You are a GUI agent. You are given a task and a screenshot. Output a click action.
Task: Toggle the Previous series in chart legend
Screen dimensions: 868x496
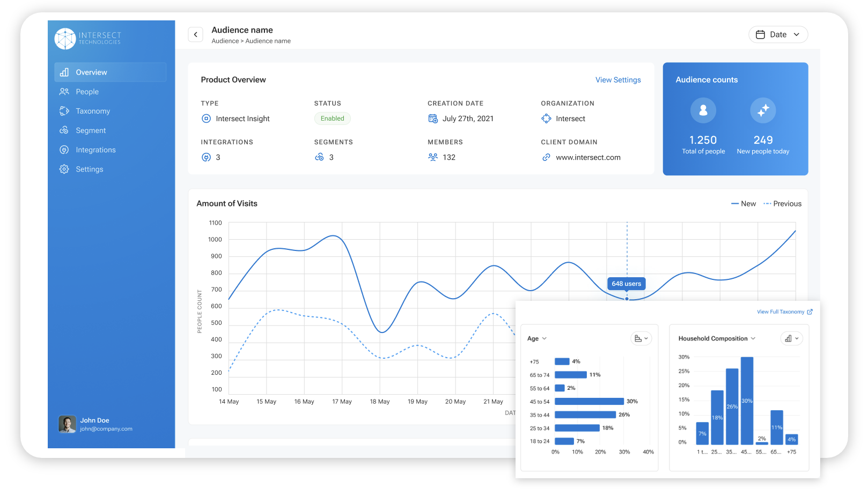(x=783, y=204)
